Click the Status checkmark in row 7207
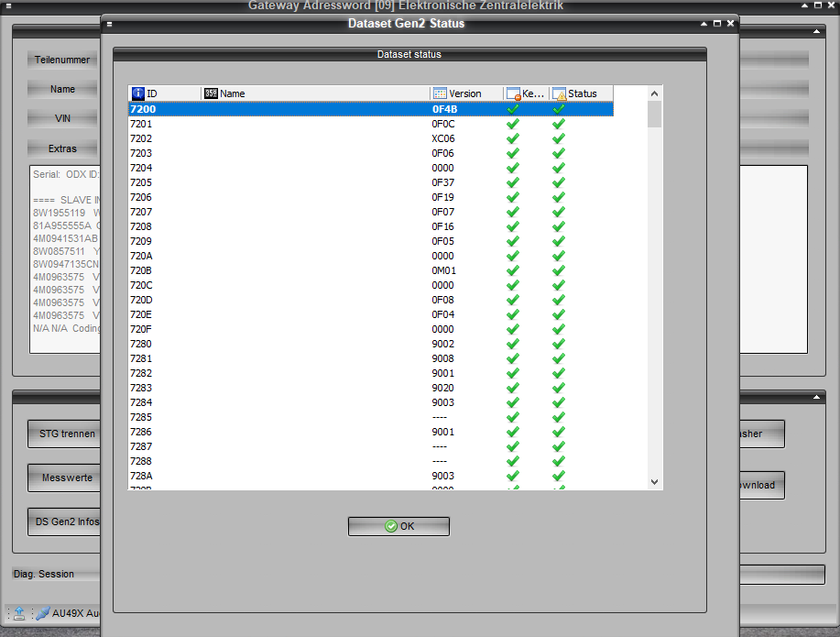 click(559, 212)
